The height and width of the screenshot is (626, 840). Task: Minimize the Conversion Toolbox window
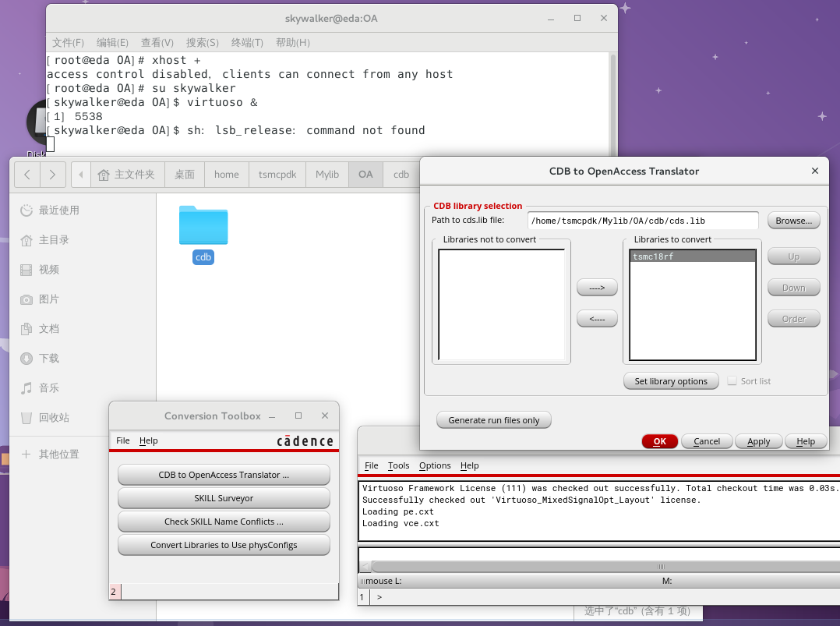click(272, 416)
